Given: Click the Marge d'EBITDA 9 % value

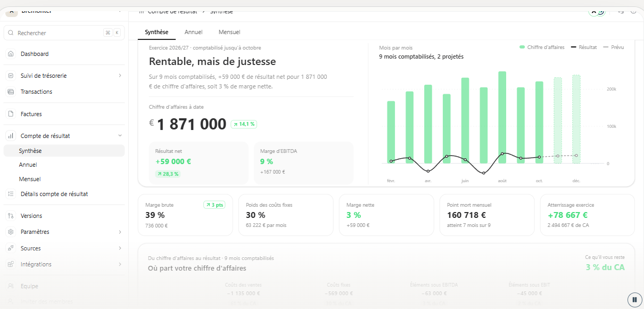Looking at the screenshot, I should 267,161.
